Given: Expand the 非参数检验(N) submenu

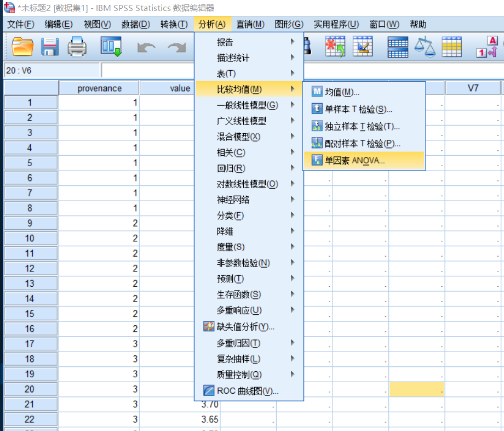Looking at the screenshot, I should (x=249, y=263).
